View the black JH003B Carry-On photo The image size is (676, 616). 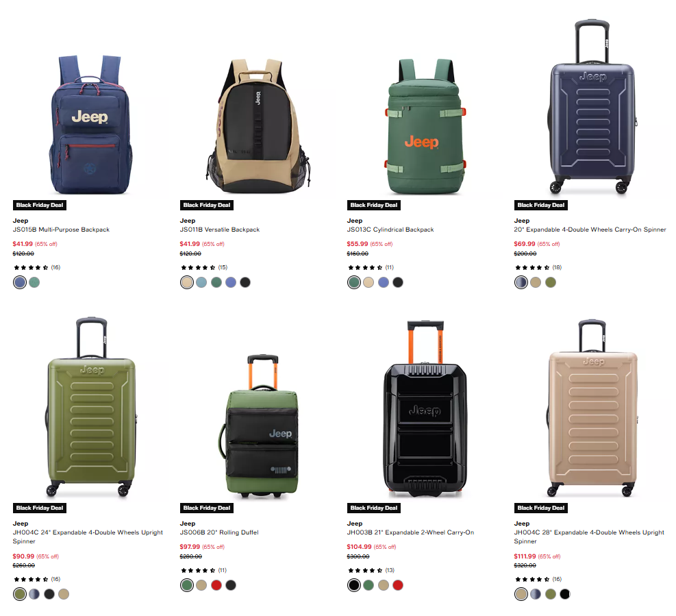pos(425,408)
